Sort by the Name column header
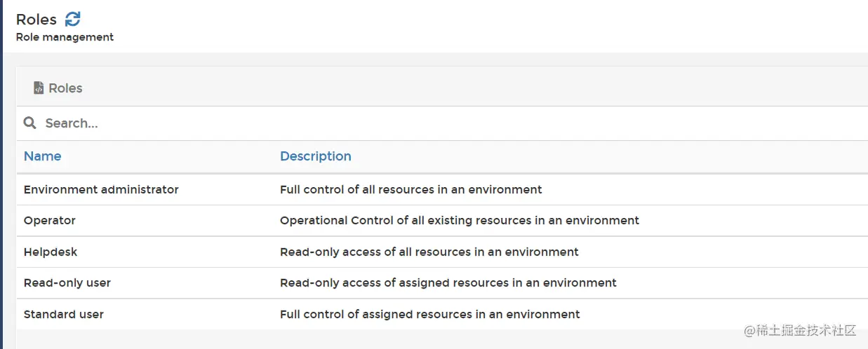Screen dimensions: 868x349 click(42, 156)
